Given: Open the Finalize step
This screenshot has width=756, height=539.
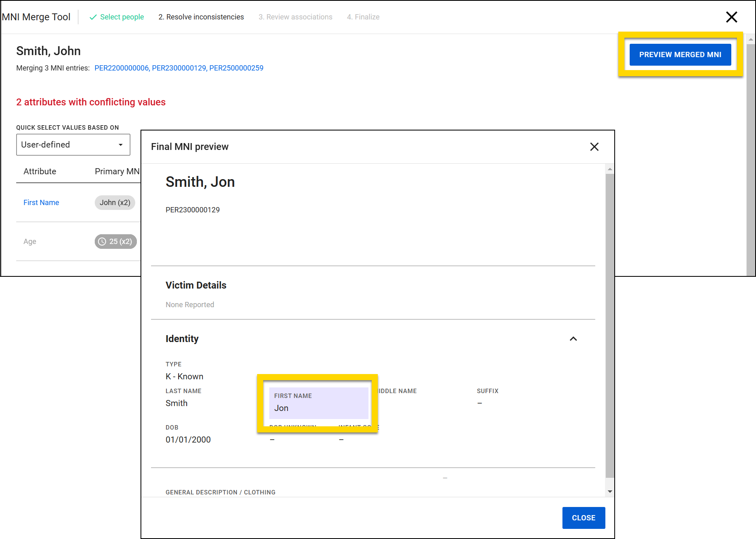Looking at the screenshot, I should (x=363, y=17).
